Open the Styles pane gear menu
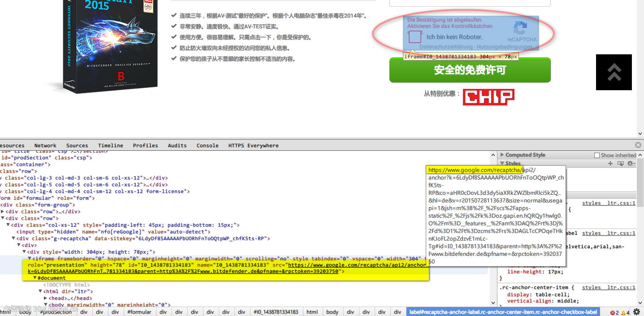The image size is (644, 316). 631,163
